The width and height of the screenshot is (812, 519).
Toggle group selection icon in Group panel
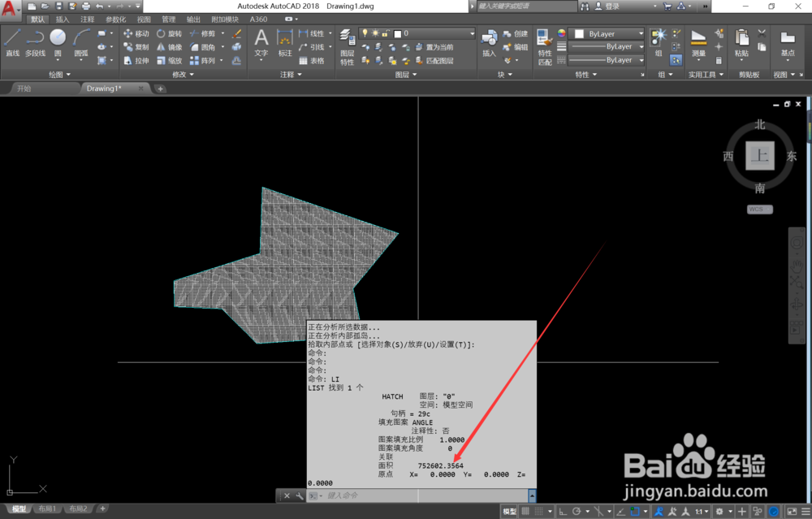click(676, 60)
